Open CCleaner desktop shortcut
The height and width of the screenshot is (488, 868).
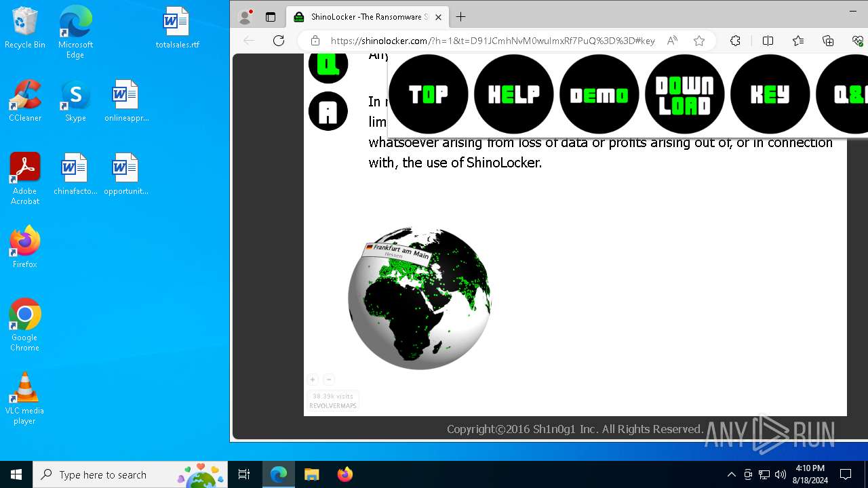[x=25, y=101]
